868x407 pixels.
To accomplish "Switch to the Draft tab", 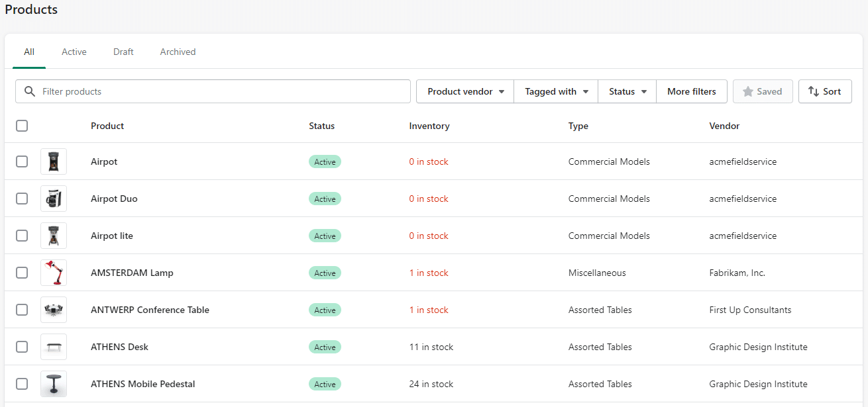I will (x=123, y=52).
